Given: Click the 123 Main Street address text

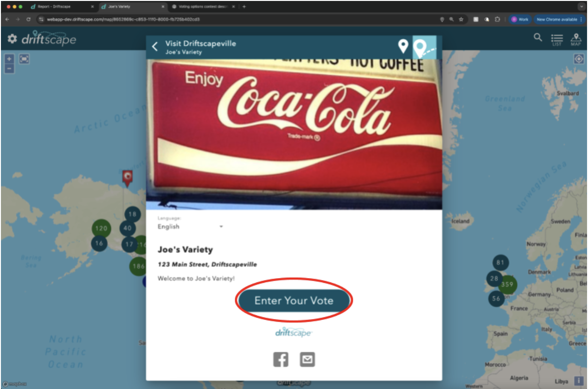Looking at the screenshot, I should tap(207, 265).
